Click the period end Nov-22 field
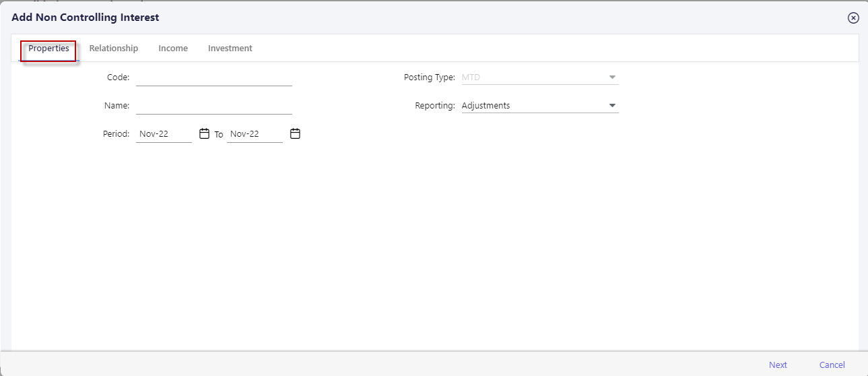Image resolution: width=868 pixels, height=376 pixels. (x=254, y=134)
